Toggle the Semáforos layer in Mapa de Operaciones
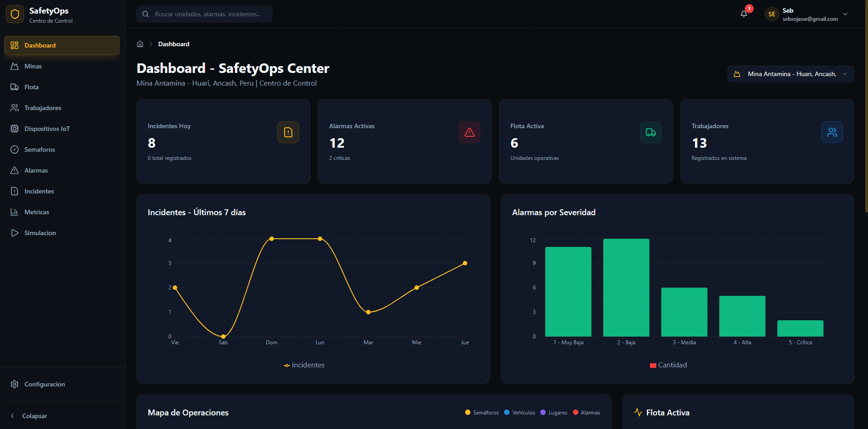868x429 pixels. [x=481, y=412]
